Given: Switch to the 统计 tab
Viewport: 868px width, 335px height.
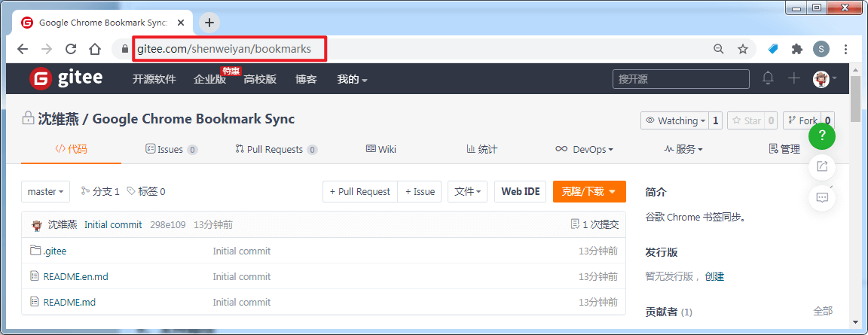Looking at the screenshot, I should point(481,149).
